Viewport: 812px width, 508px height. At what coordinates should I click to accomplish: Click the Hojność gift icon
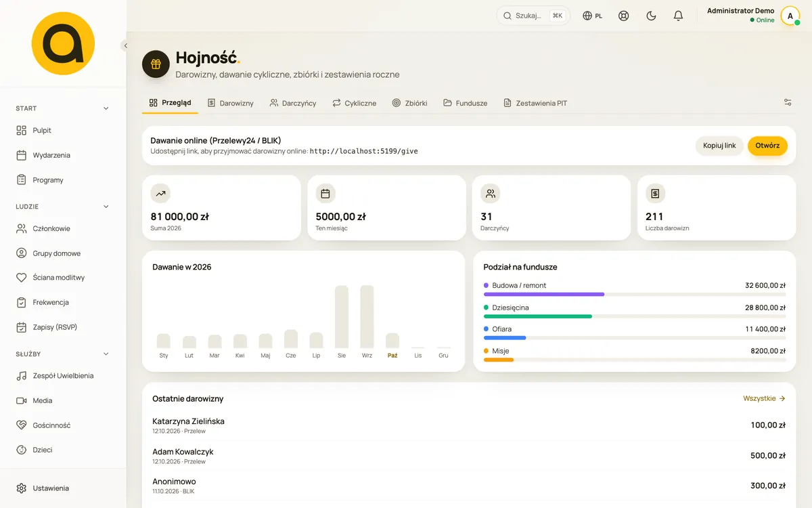point(156,64)
